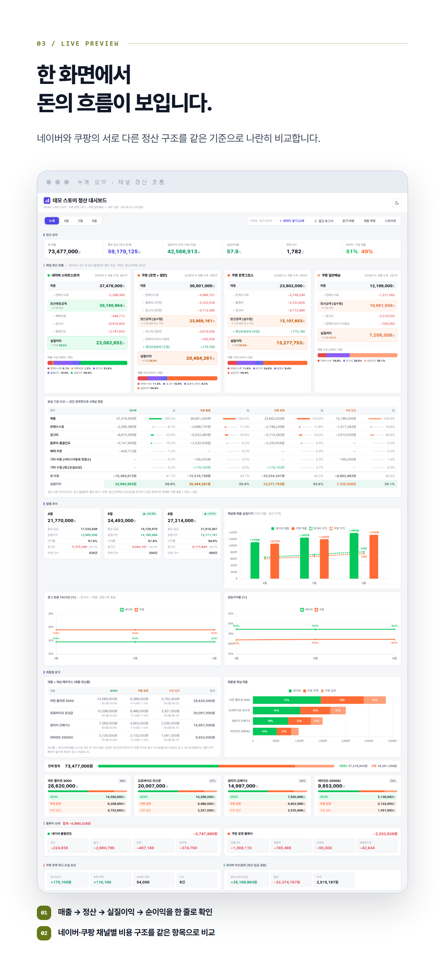The height and width of the screenshot is (980, 445).
Task: Click the 비타민D 2000IU summary card
Action: tap(357, 796)
